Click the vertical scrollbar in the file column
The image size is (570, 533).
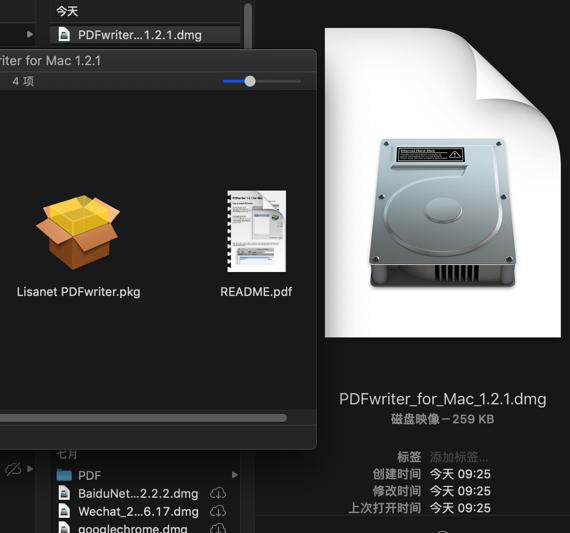point(248,25)
